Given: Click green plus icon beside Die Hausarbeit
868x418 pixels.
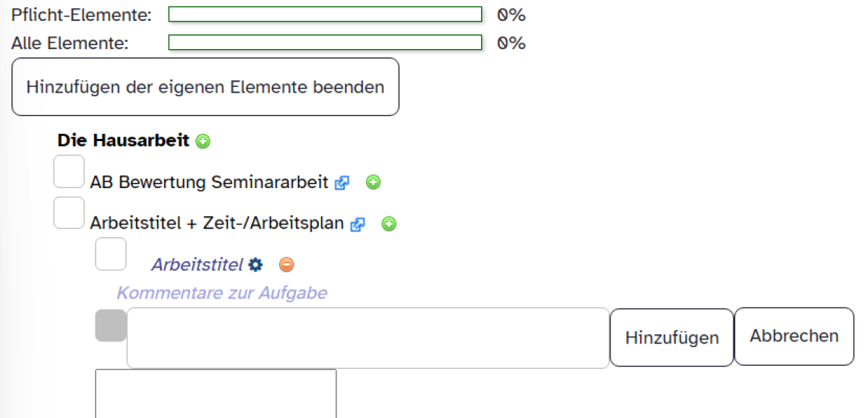Looking at the screenshot, I should [203, 141].
